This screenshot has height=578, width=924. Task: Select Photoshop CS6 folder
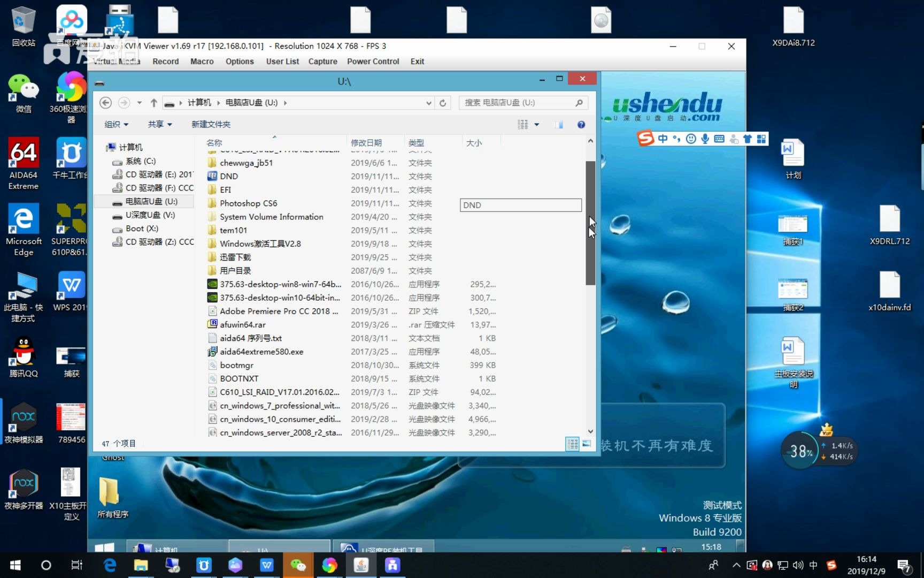point(249,203)
